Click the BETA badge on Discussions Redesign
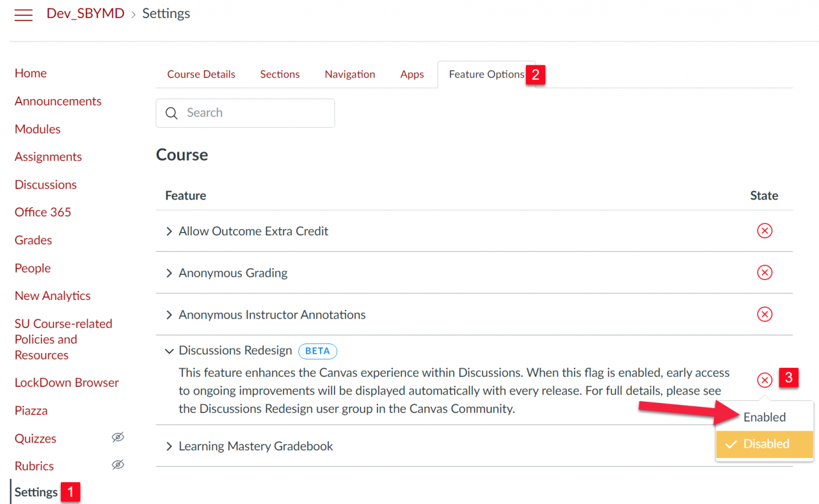 pyautogui.click(x=317, y=351)
